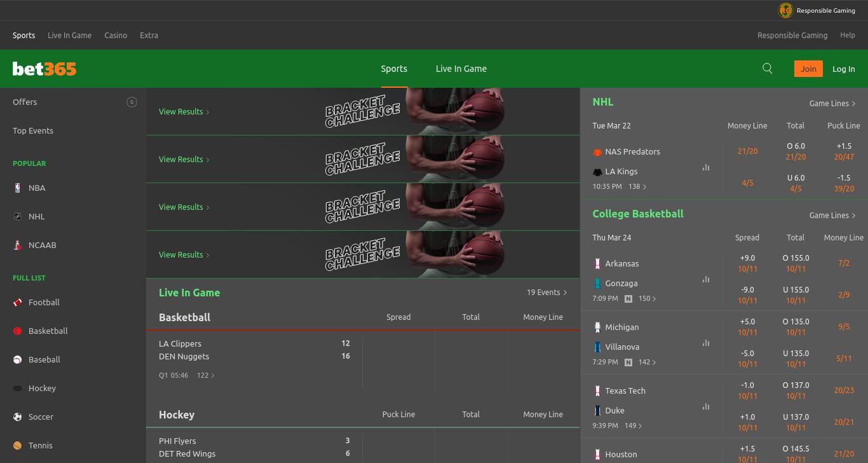Click the Basketball live section heading

(184, 317)
